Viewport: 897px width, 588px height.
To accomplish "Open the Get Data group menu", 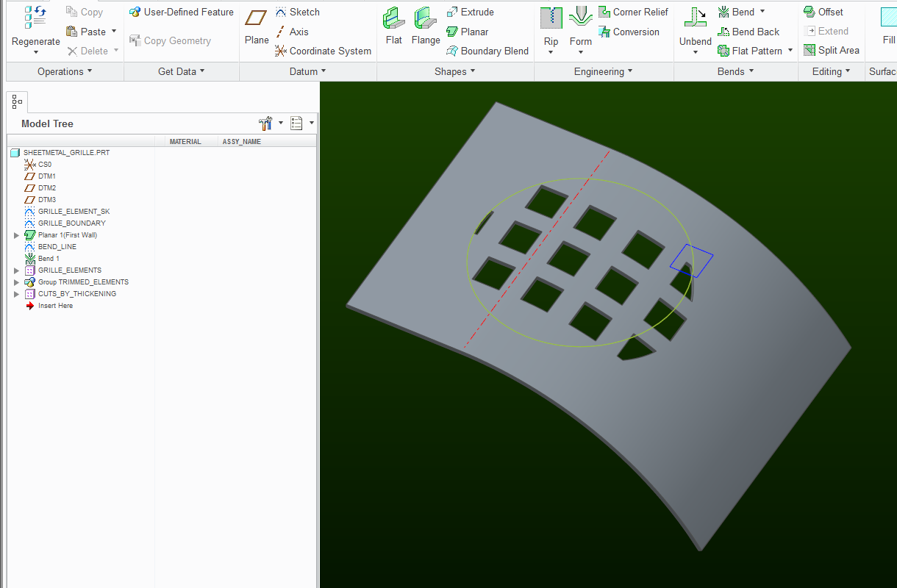I will (182, 71).
